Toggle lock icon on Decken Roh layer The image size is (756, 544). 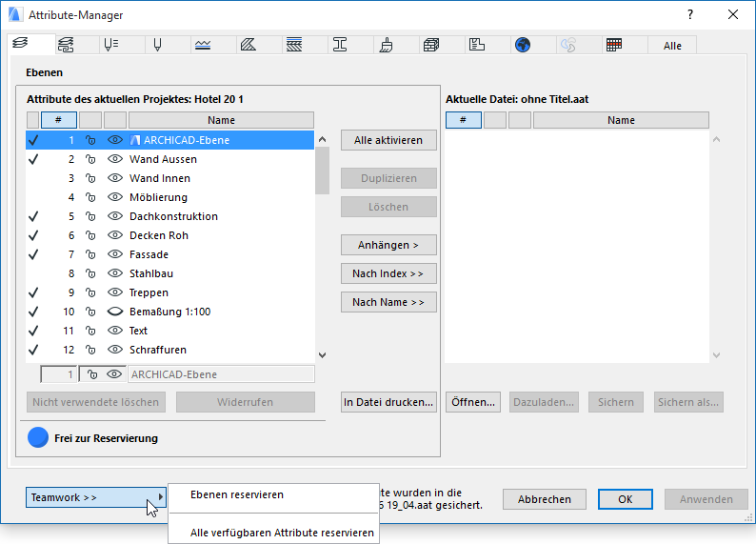(90, 235)
